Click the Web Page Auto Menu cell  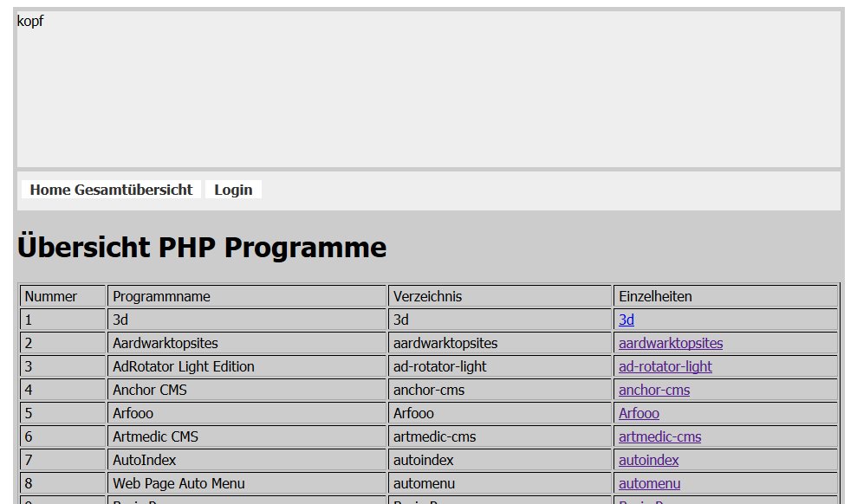pos(179,483)
